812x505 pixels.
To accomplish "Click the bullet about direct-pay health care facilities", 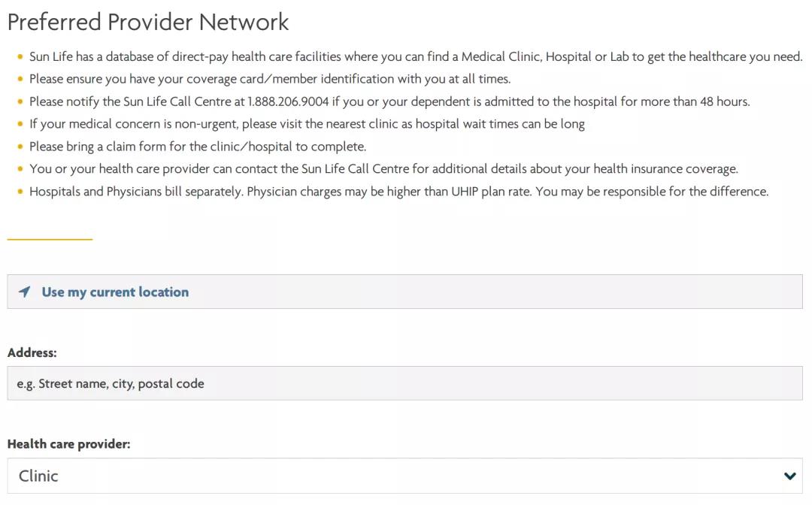I will click(415, 56).
